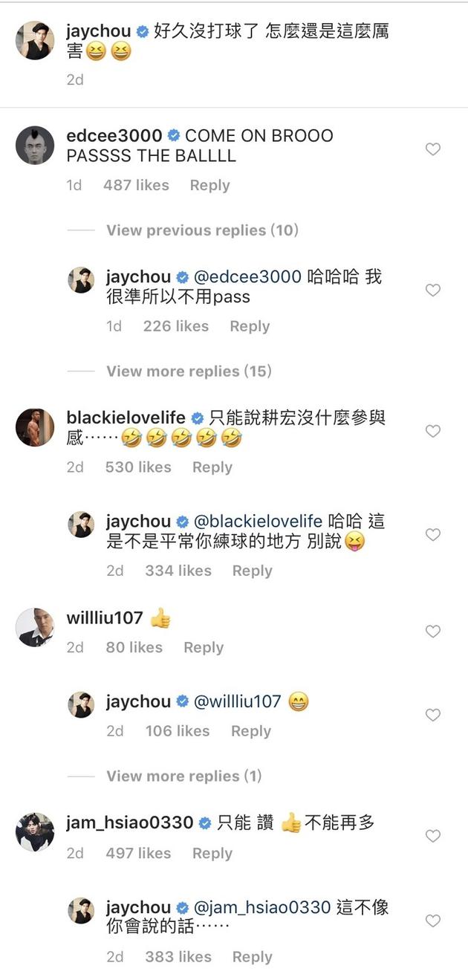The image size is (468, 980).
Task: Like jaychou's reply to blackielovelife
Action: (432, 534)
